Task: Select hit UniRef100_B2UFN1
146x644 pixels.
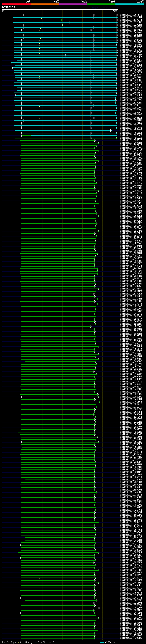Action: coord(131,161)
